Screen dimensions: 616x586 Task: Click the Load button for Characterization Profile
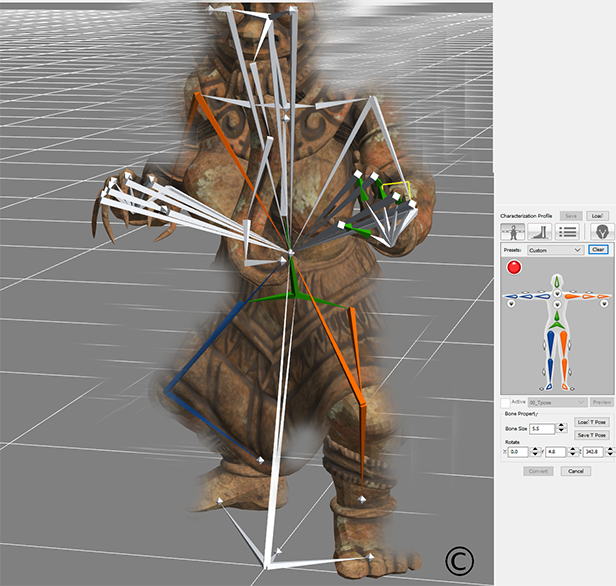(597, 215)
